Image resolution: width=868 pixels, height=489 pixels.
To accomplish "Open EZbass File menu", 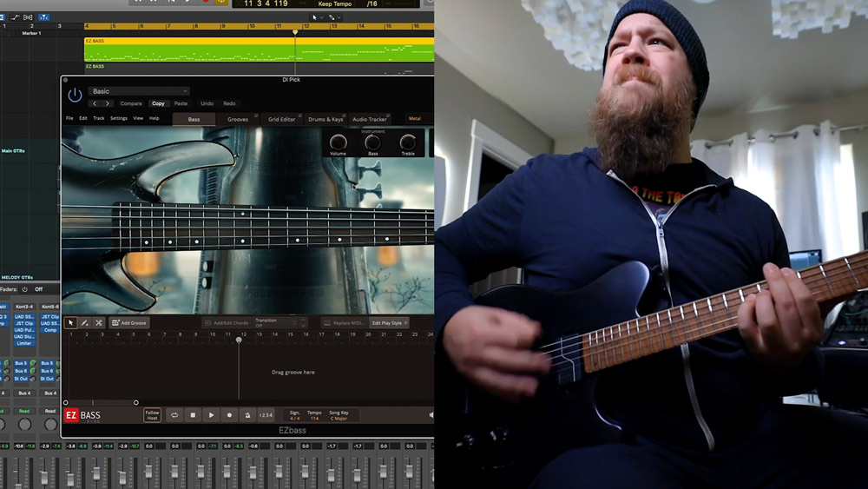I will pos(69,118).
